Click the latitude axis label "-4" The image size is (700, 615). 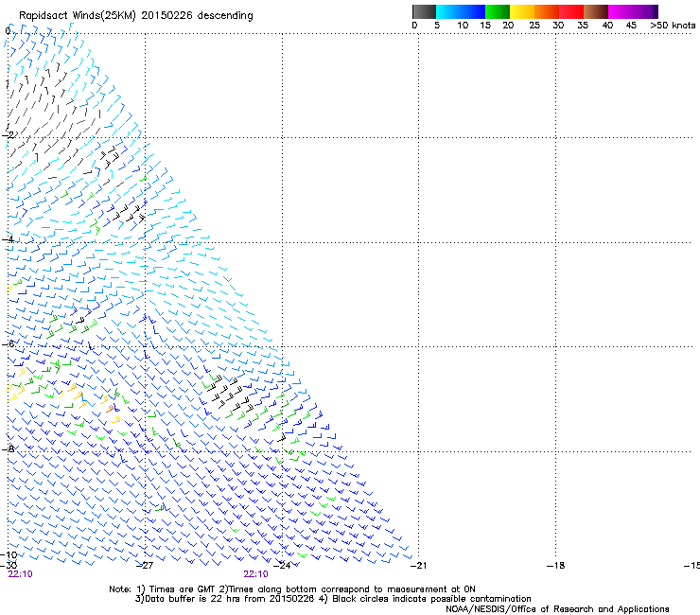tap(8, 239)
